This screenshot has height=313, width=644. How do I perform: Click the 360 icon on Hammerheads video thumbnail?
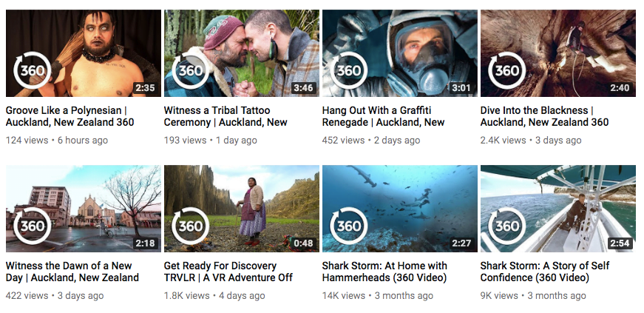(349, 226)
